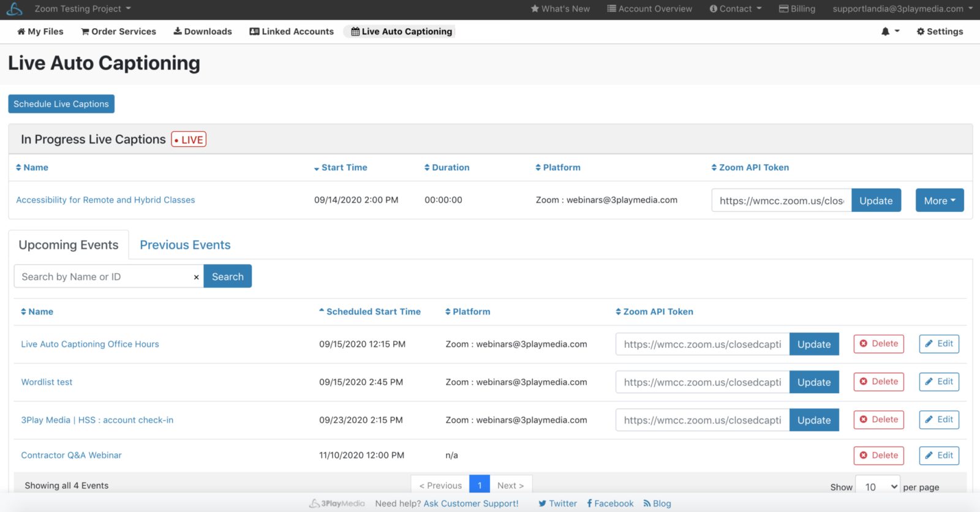
Task: Sort upcoming events by Scheduled Start Time
Action: tap(369, 312)
